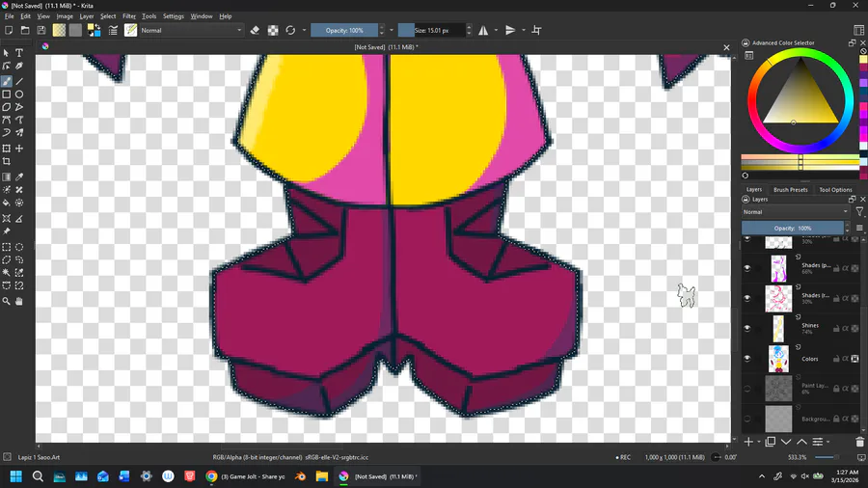Viewport: 868px width, 488px height.
Task: Click the brush Size input field
Action: coord(432,31)
